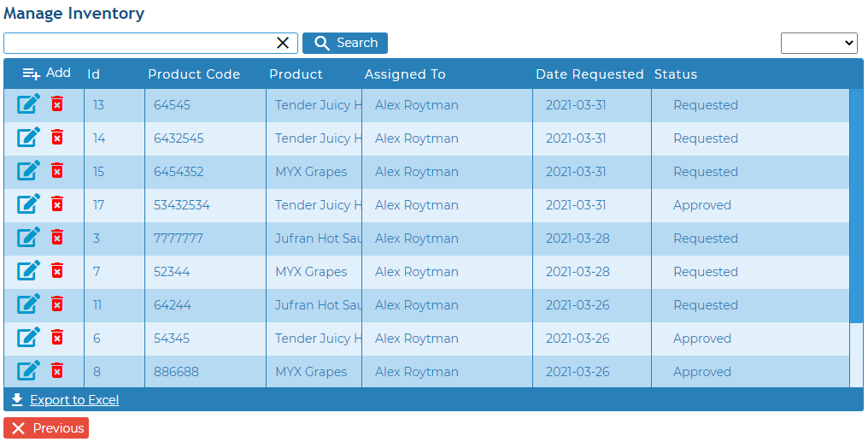
Task: Click the red Previous button
Action: click(x=46, y=428)
